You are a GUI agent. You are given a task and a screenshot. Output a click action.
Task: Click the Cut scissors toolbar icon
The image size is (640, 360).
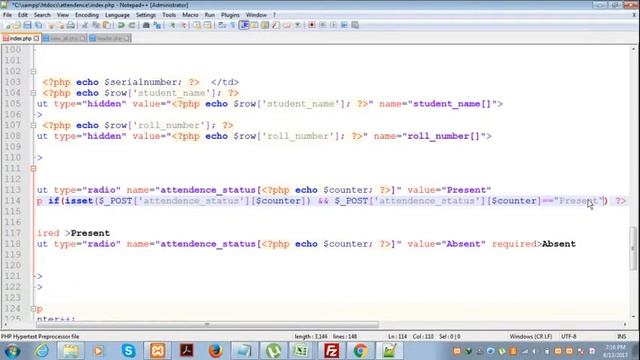tap(84, 25)
